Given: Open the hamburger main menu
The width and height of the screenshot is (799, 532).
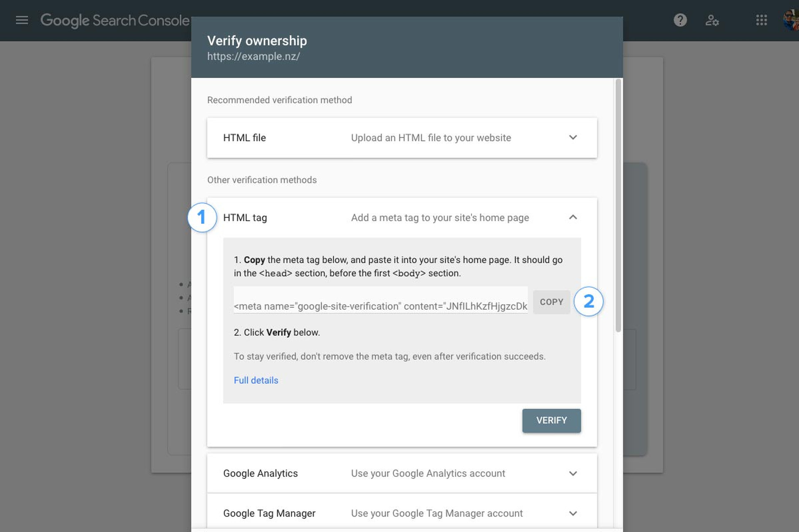Looking at the screenshot, I should click(22, 20).
